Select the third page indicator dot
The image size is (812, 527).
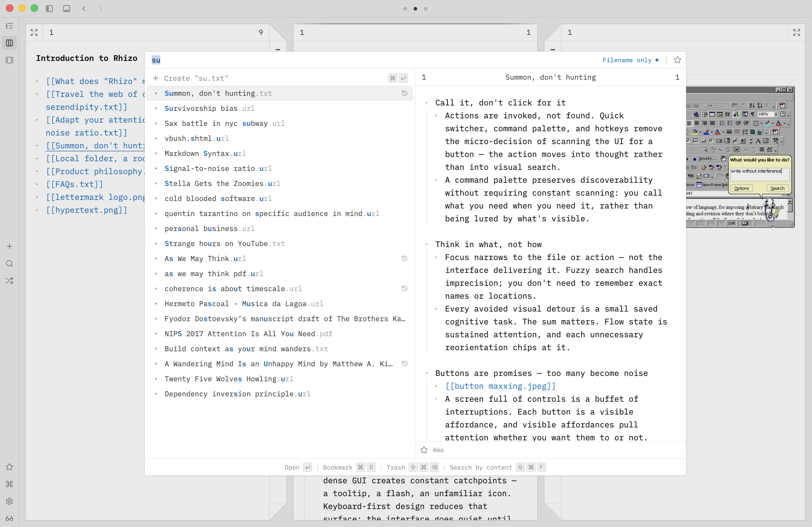[x=425, y=9]
